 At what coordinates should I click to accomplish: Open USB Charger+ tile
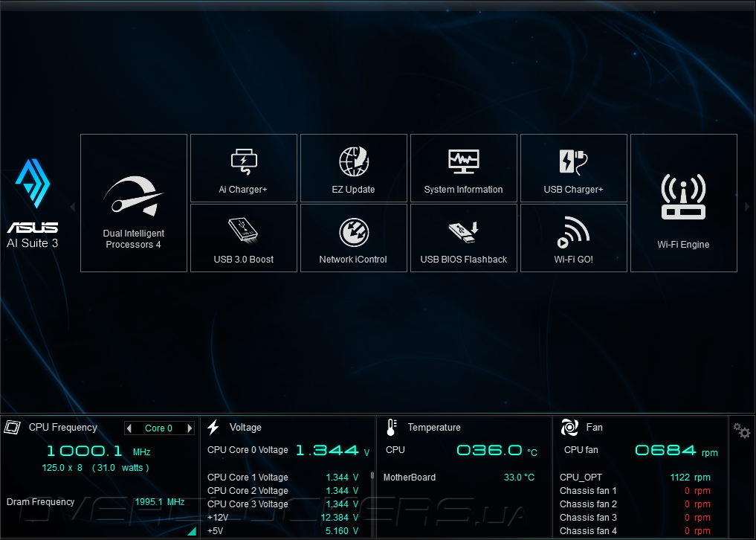pyautogui.click(x=573, y=168)
